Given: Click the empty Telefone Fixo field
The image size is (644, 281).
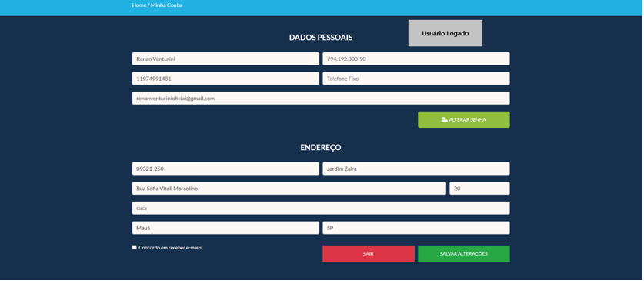Looking at the screenshot, I should pyautogui.click(x=416, y=79).
